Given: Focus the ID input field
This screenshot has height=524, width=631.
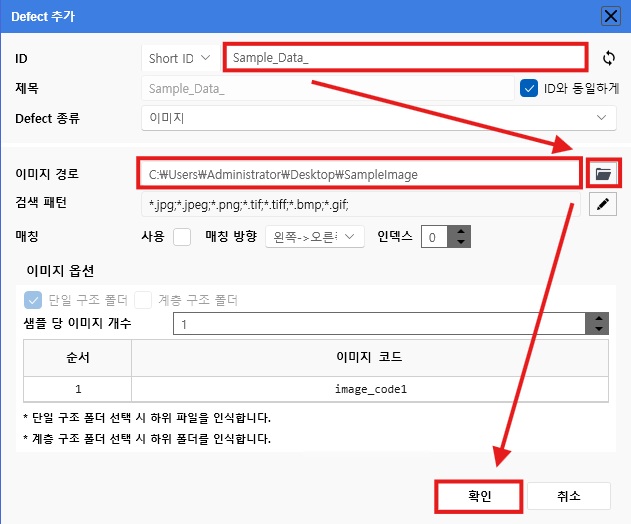Looking at the screenshot, I should click(405, 58).
